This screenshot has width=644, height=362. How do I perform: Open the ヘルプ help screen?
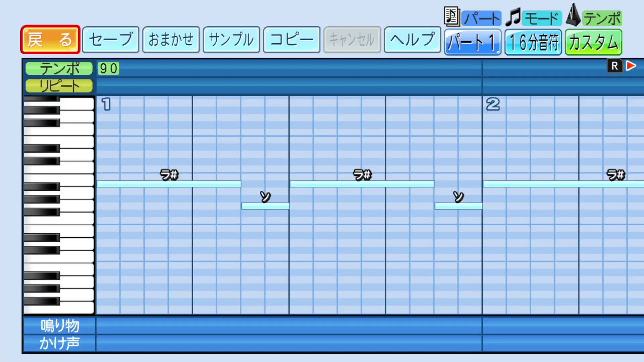coord(412,40)
